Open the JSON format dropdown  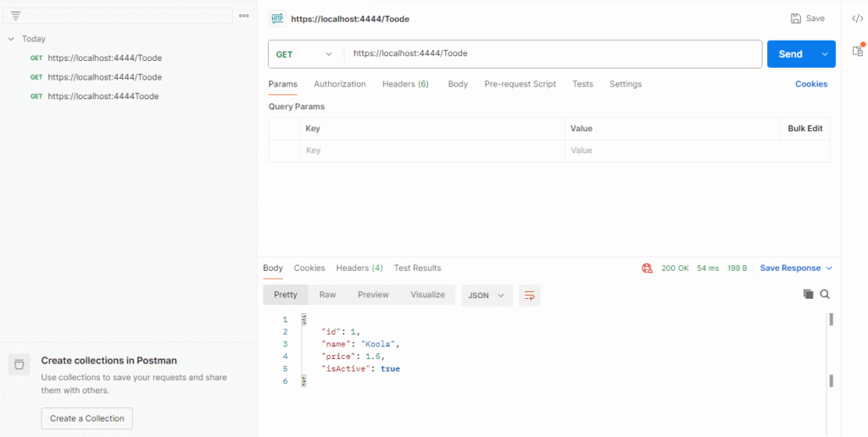(487, 295)
